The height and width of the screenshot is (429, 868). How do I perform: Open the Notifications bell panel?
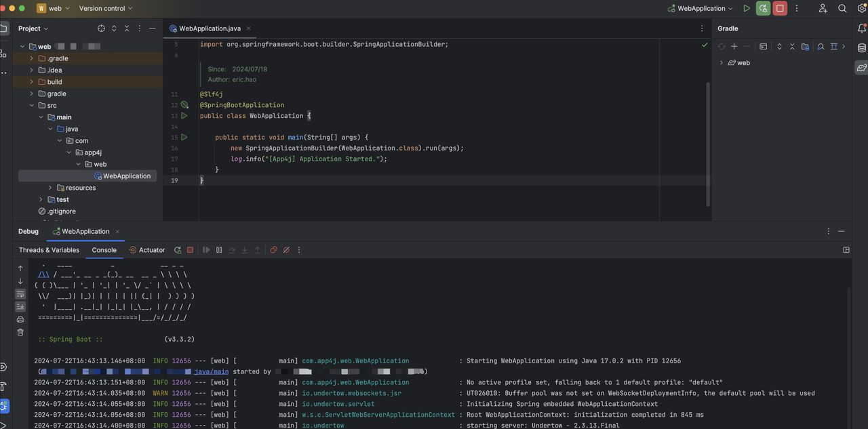click(x=861, y=28)
